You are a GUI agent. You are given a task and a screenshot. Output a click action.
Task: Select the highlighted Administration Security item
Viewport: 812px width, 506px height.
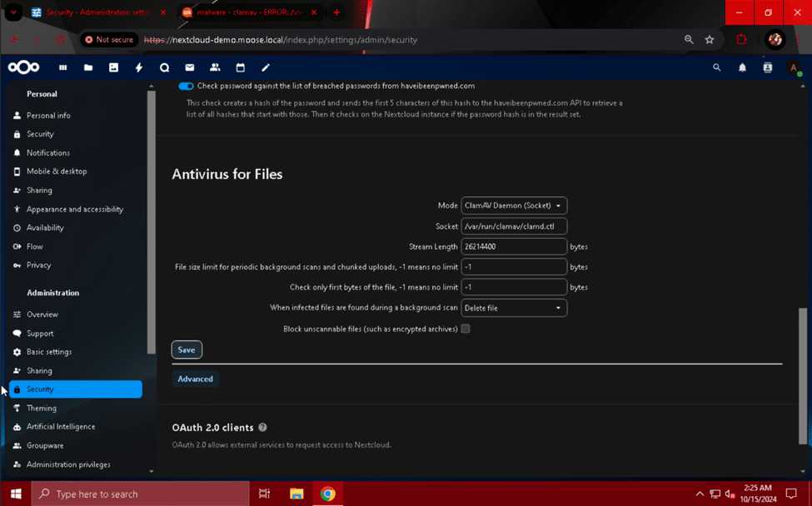tap(76, 389)
